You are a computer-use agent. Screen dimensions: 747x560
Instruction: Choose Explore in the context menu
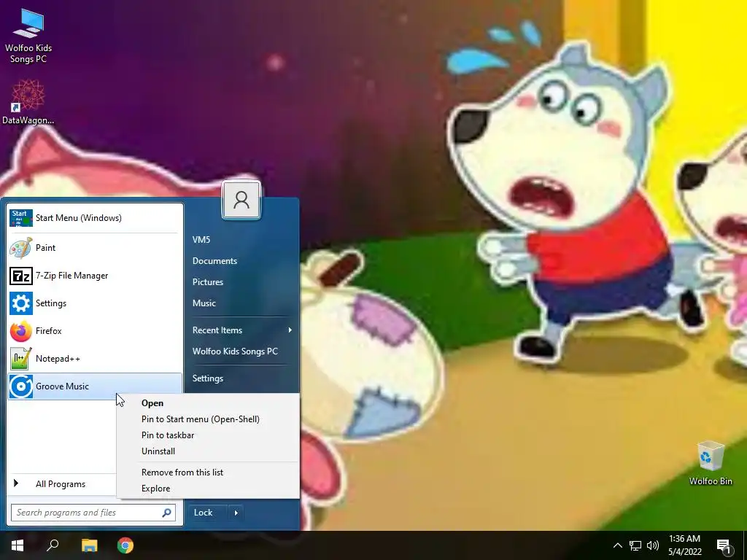click(x=208, y=489)
